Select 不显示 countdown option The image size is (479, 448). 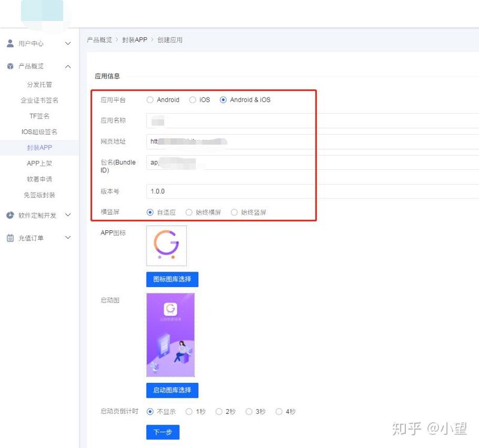(x=150, y=412)
